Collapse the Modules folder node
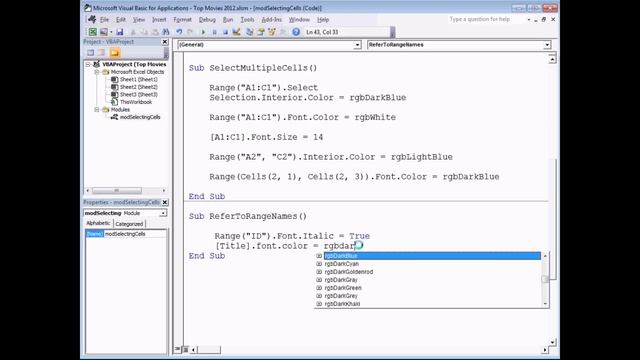The width and height of the screenshot is (640, 360). pos(97,109)
